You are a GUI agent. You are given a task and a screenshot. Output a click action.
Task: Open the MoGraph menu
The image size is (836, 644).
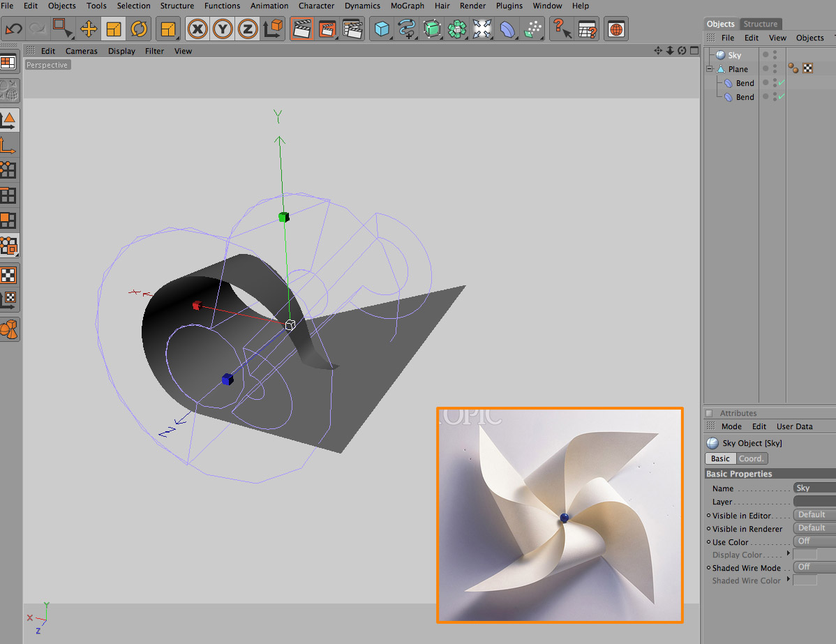pos(408,6)
